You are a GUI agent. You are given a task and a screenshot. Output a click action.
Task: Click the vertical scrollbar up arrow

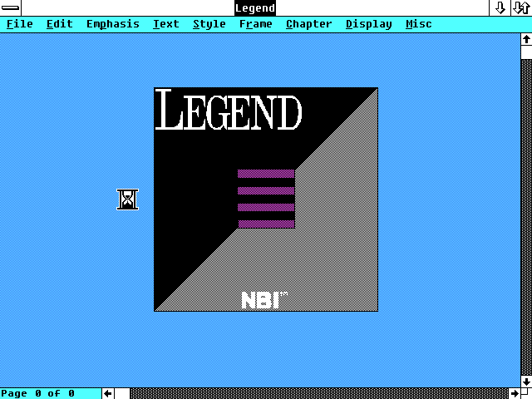[526, 40]
